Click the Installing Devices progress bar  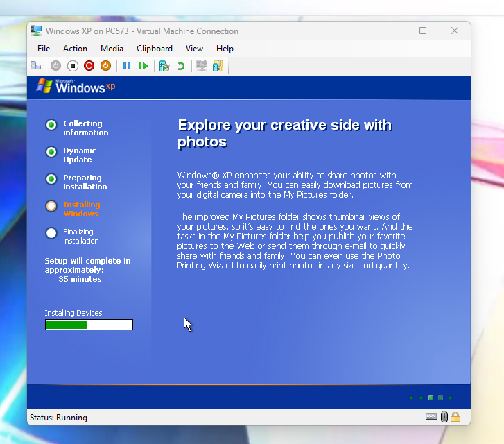(x=89, y=325)
